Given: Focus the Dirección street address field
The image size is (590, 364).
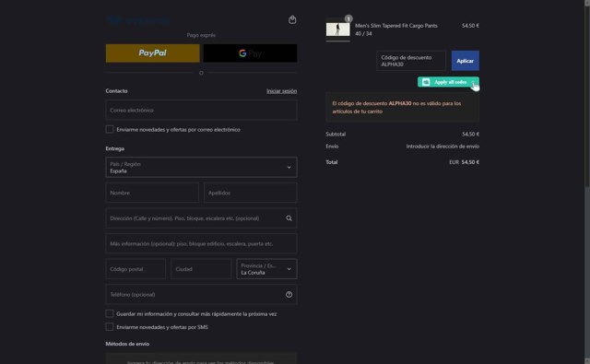Looking at the screenshot, I should [x=201, y=218].
